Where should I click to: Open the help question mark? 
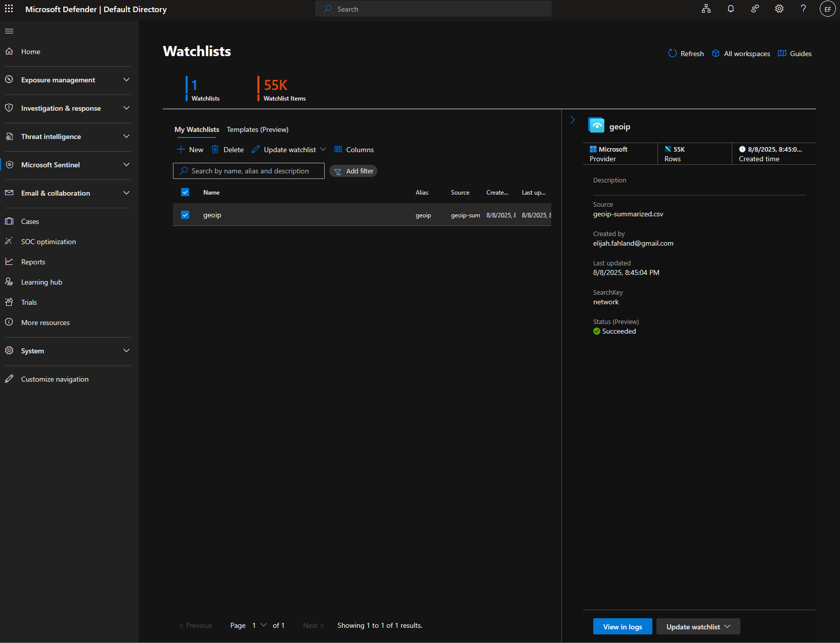tap(803, 9)
